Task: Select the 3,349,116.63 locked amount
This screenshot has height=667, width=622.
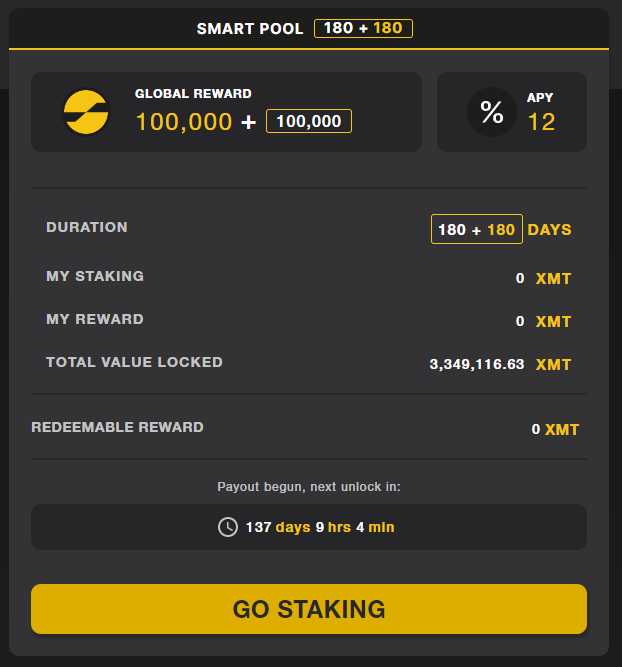Action: pos(477,364)
